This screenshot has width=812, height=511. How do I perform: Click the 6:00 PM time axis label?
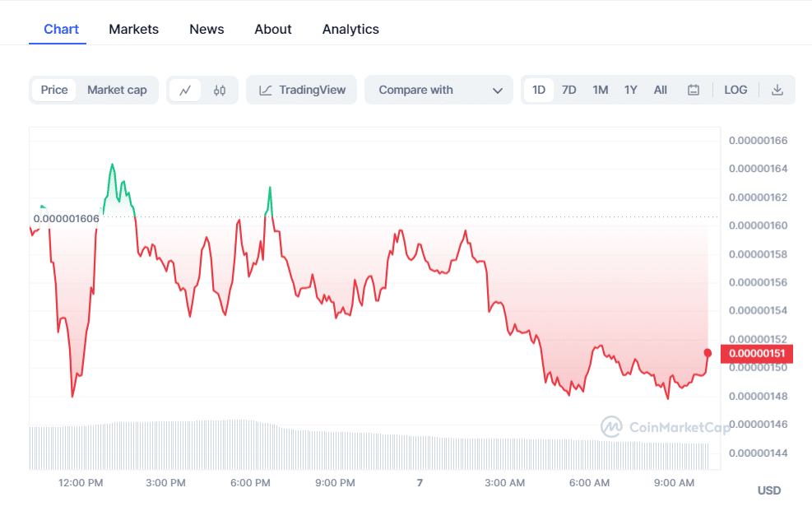[251, 483]
